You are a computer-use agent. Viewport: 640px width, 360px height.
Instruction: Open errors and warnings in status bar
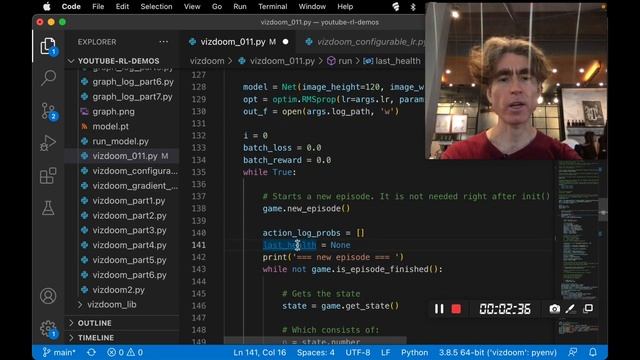(x=125, y=352)
